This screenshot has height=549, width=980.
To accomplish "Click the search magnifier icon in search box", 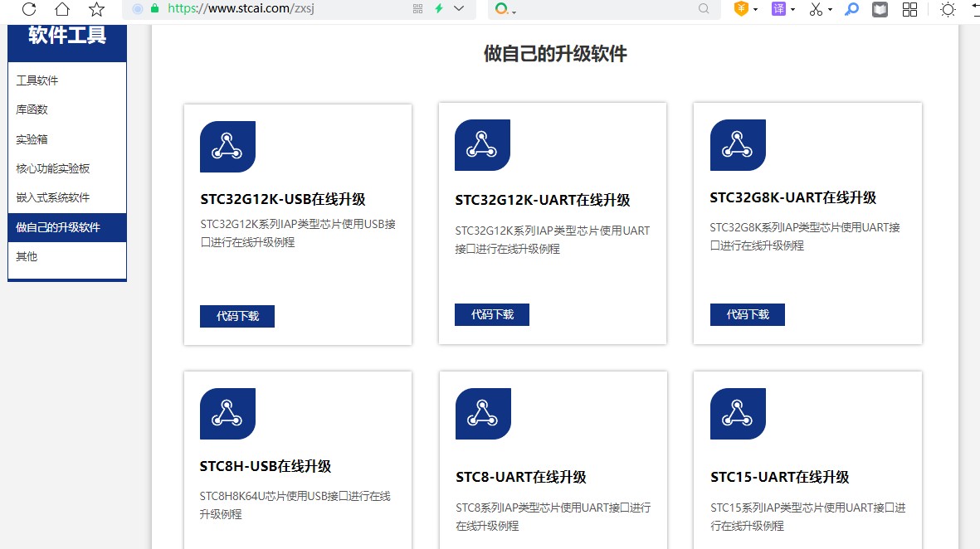I will [x=704, y=9].
